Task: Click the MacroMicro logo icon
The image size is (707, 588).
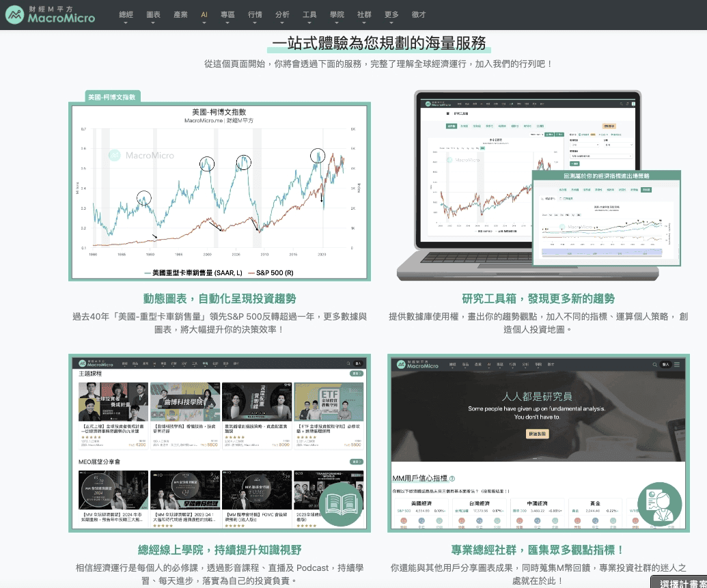Action: (x=15, y=15)
